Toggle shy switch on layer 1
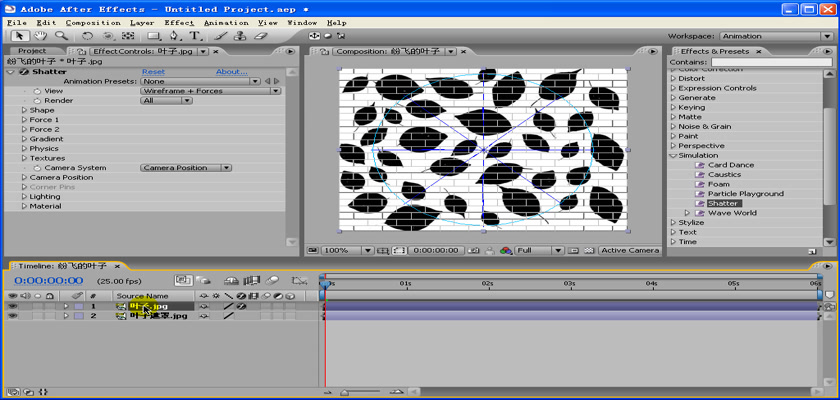This screenshot has height=400, width=840. coord(204,306)
